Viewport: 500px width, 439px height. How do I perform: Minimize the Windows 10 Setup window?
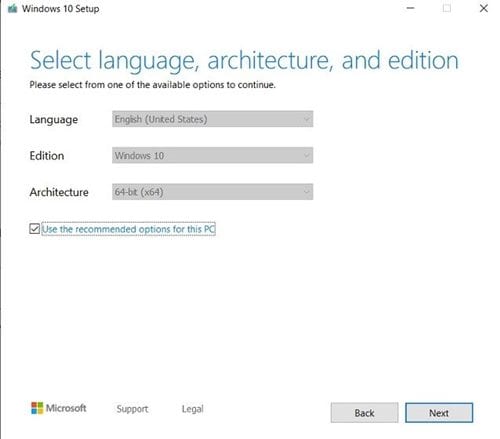[411, 8]
